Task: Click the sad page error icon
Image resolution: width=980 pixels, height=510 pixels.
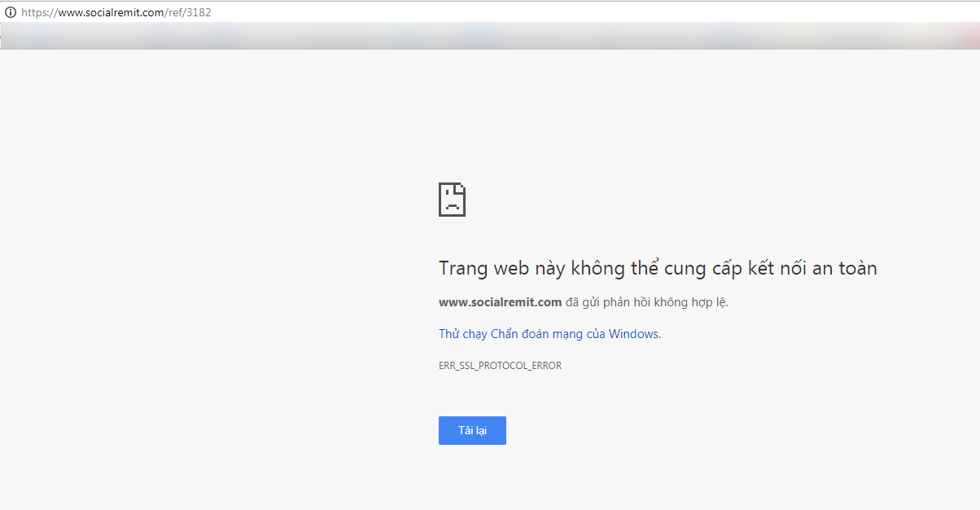Action: pyautogui.click(x=452, y=200)
